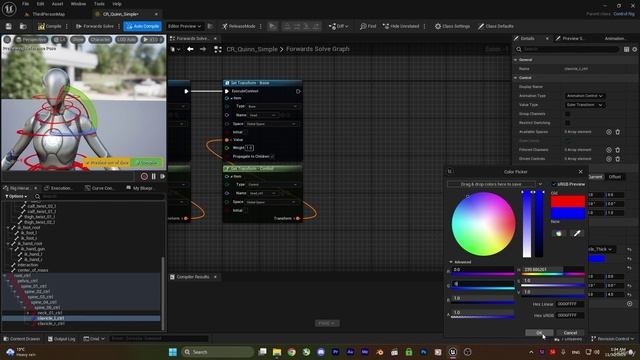This screenshot has width=640, height=360.
Task: Toggle the Group Channels checkbox
Action: pyautogui.click(x=567, y=114)
